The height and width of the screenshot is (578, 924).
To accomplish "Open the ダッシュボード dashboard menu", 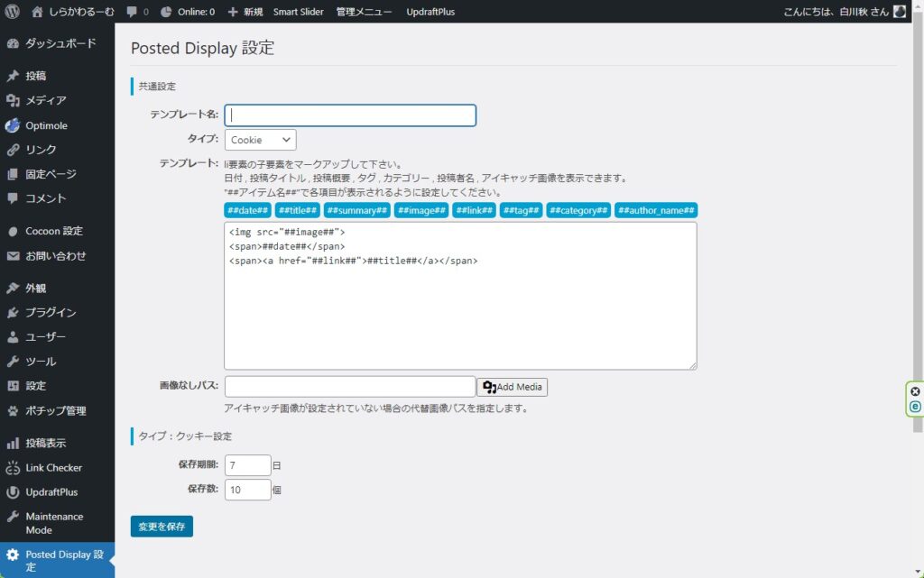I will click(x=60, y=43).
